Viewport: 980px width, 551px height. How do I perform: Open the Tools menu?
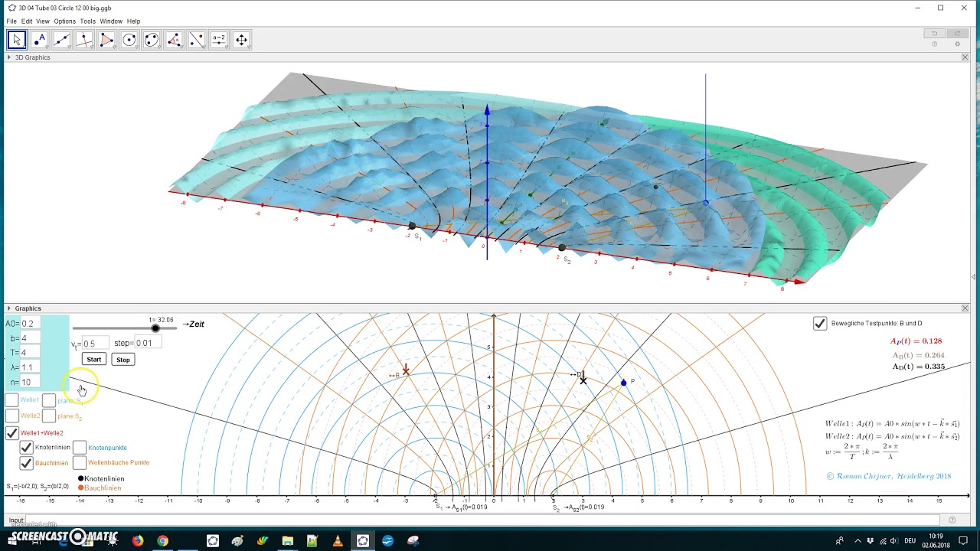point(88,21)
